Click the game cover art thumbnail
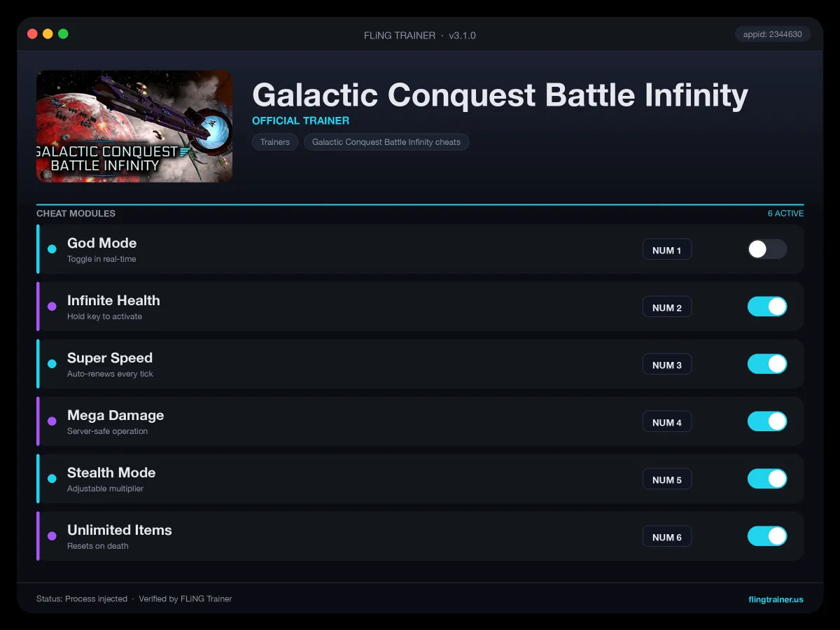840x630 pixels. pos(134,127)
